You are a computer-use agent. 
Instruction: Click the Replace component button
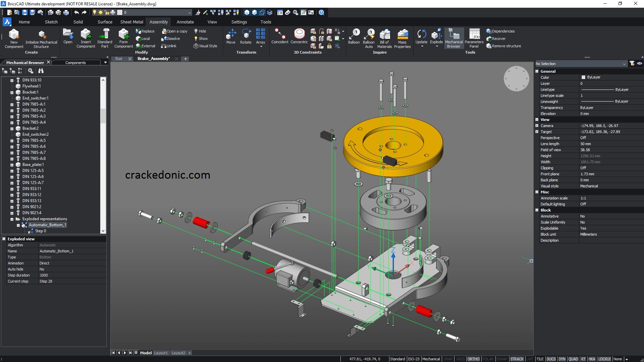pyautogui.click(x=145, y=31)
